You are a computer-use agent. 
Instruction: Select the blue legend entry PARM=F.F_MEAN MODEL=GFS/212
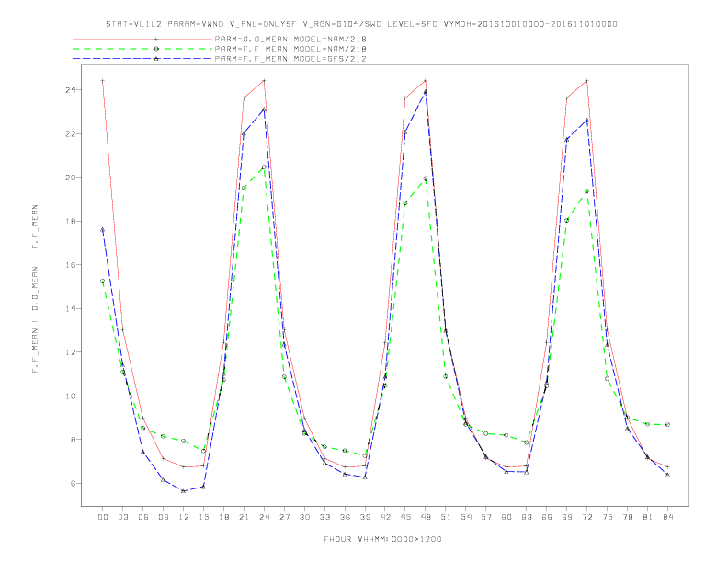(290, 59)
